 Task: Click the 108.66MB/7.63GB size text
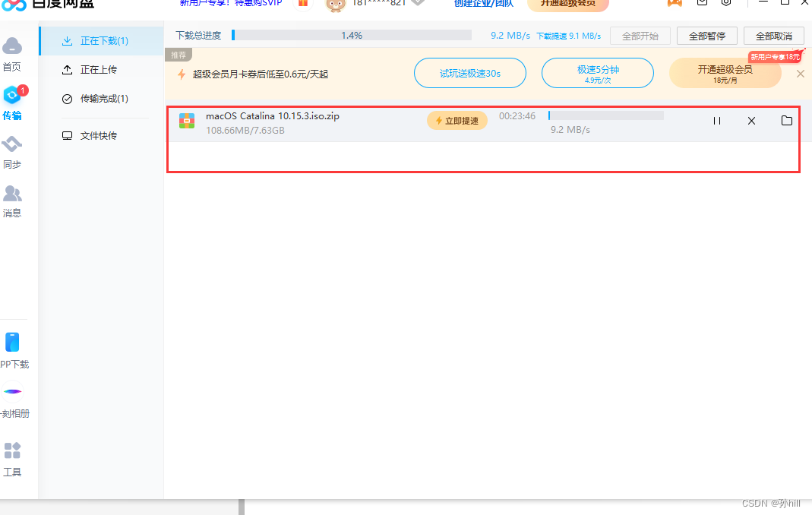(245, 131)
